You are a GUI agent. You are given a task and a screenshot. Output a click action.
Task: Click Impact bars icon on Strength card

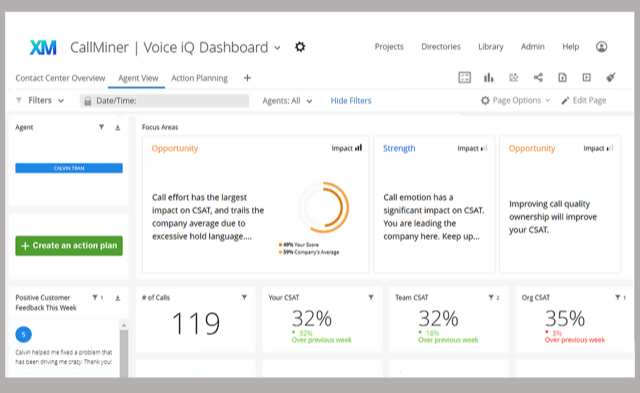click(x=484, y=148)
